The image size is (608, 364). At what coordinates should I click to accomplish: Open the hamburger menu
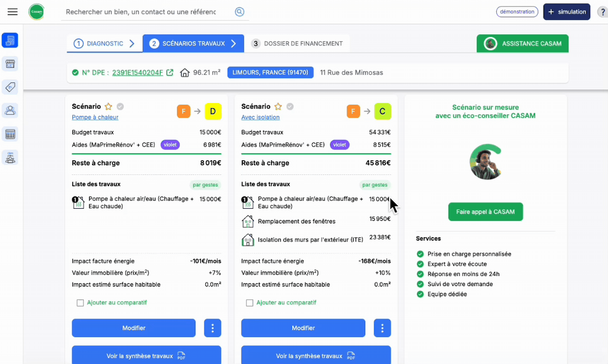pos(13,12)
